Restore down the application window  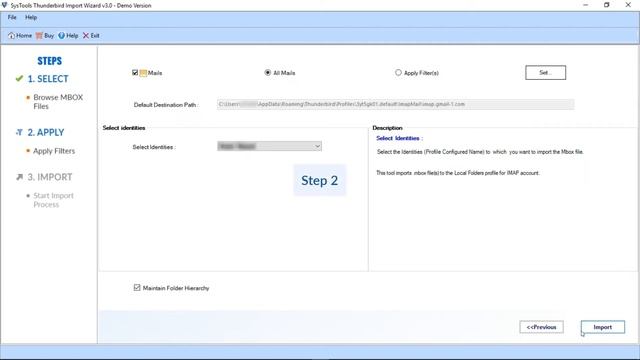[607, 5]
